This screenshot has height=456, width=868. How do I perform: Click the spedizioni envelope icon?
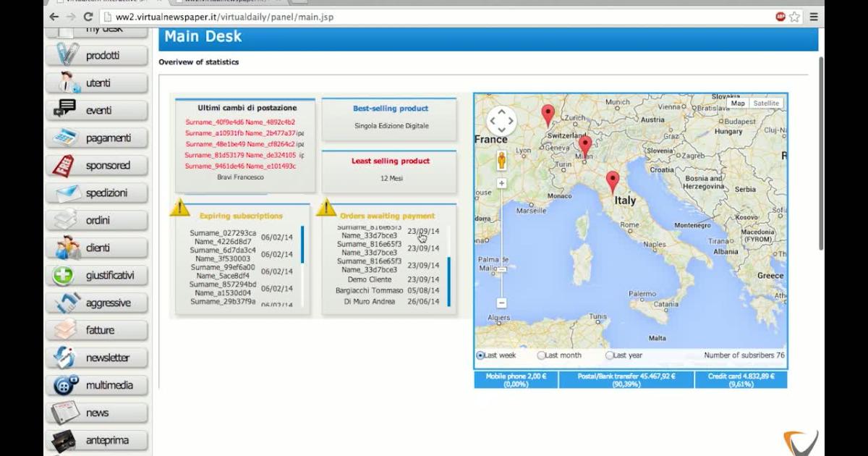[x=67, y=193]
